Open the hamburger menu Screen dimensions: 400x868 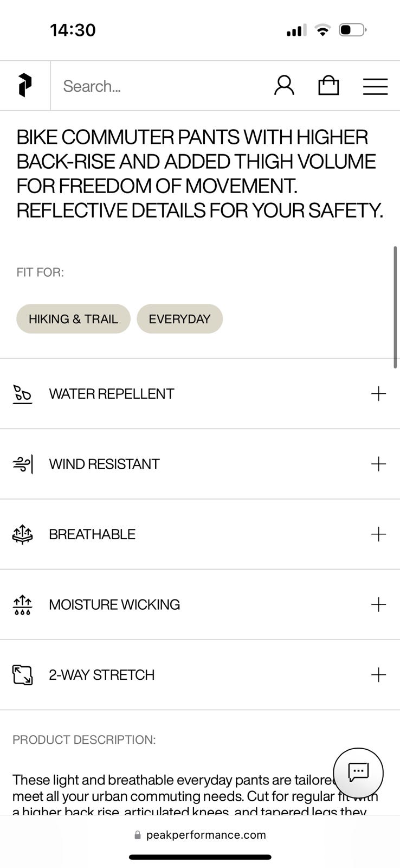click(375, 86)
